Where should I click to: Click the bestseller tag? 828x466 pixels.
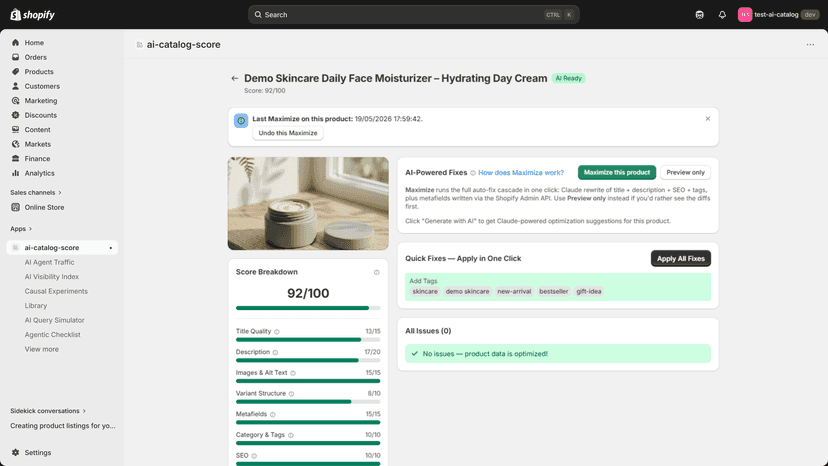553,291
